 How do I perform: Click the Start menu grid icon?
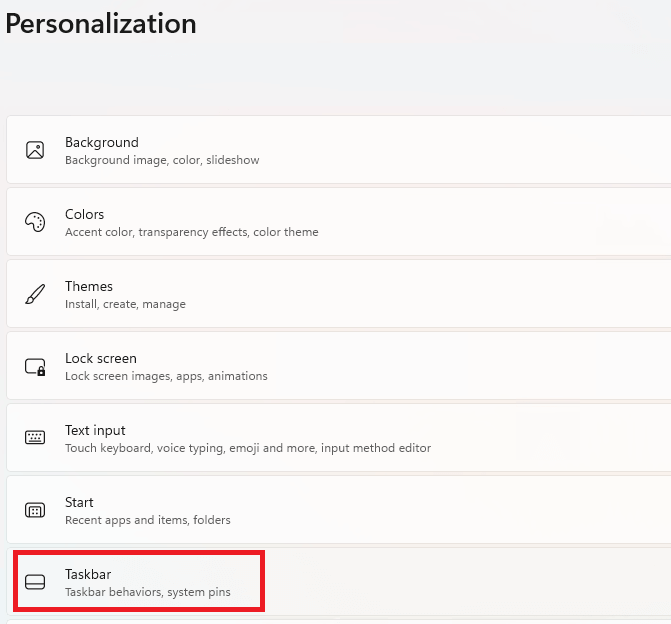point(35,510)
